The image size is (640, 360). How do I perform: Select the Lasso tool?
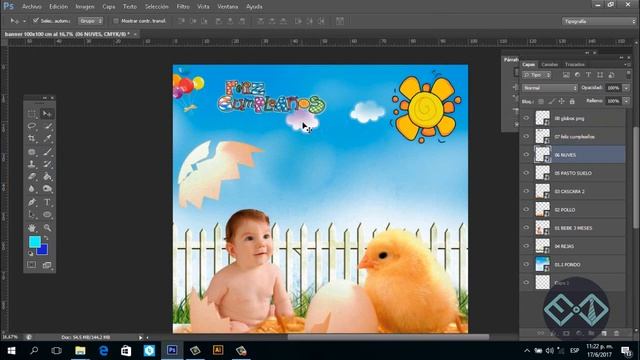coord(32,126)
